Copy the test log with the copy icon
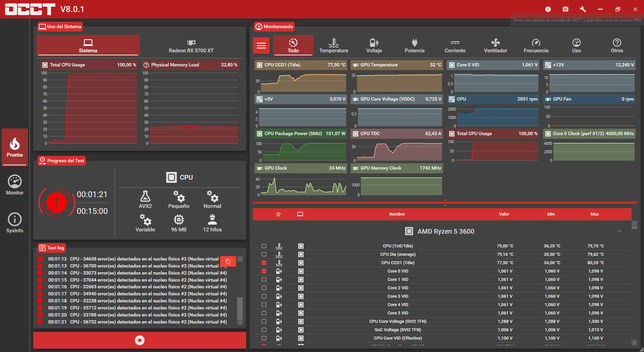Viewport: 644px width, 352px height. pos(228,261)
